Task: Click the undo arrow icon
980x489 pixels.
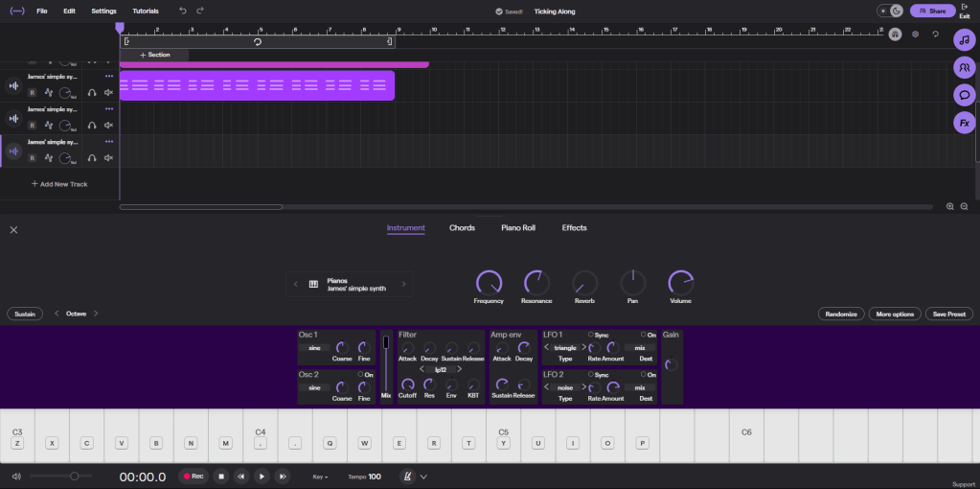Action: (183, 11)
